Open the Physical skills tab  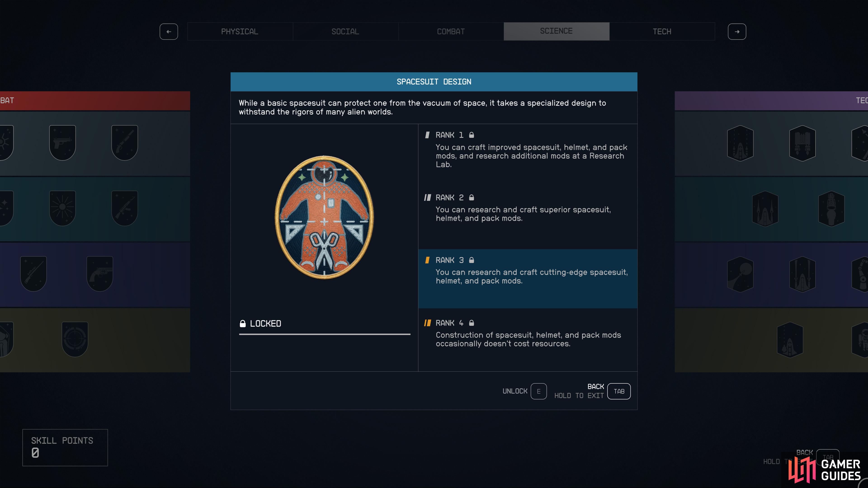(240, 31)
